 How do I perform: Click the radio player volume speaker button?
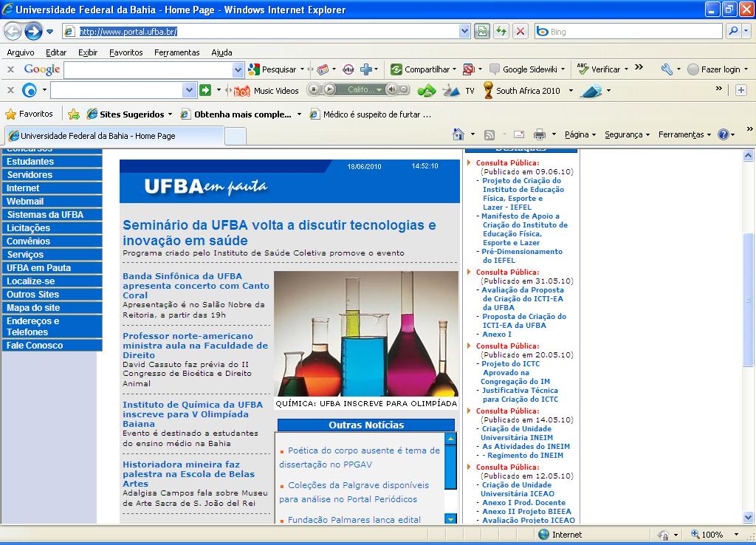[x=393, y=89]
